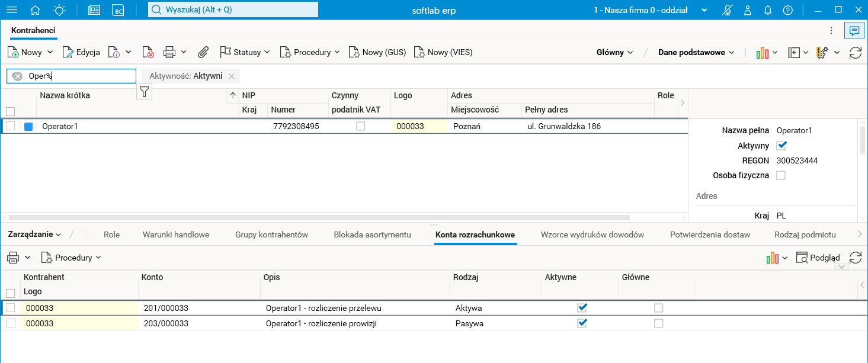Expand the Statusy dropdown
The width and height of the screenshot is (868, 363).
[x=245, y=52]
